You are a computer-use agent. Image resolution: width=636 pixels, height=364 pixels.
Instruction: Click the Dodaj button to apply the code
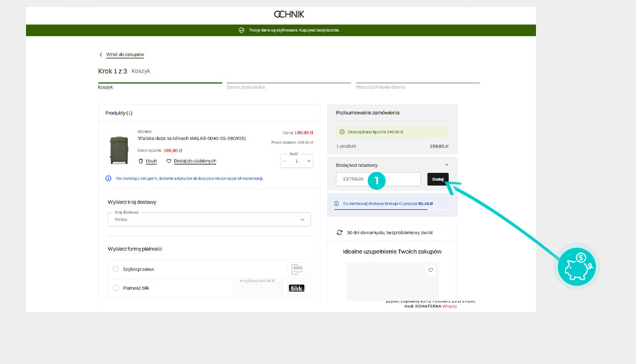coord(438,179)
